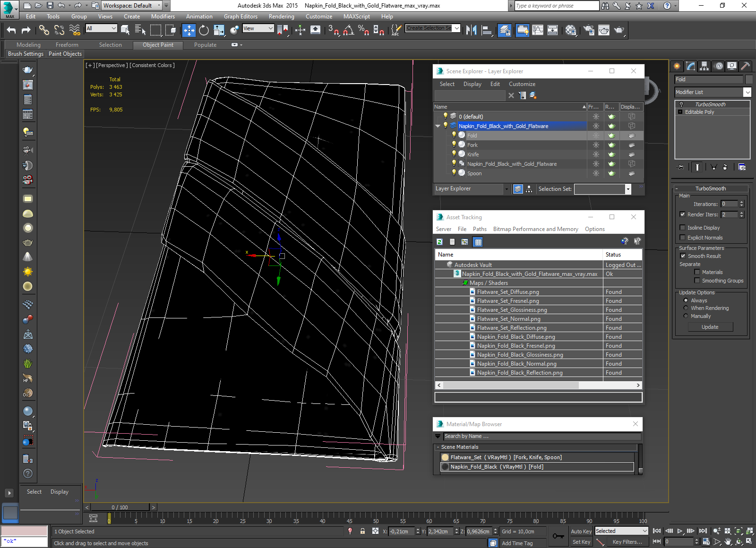Click the teapot icon in left sidebar
The image size is (756, 548).
(28, 70)
